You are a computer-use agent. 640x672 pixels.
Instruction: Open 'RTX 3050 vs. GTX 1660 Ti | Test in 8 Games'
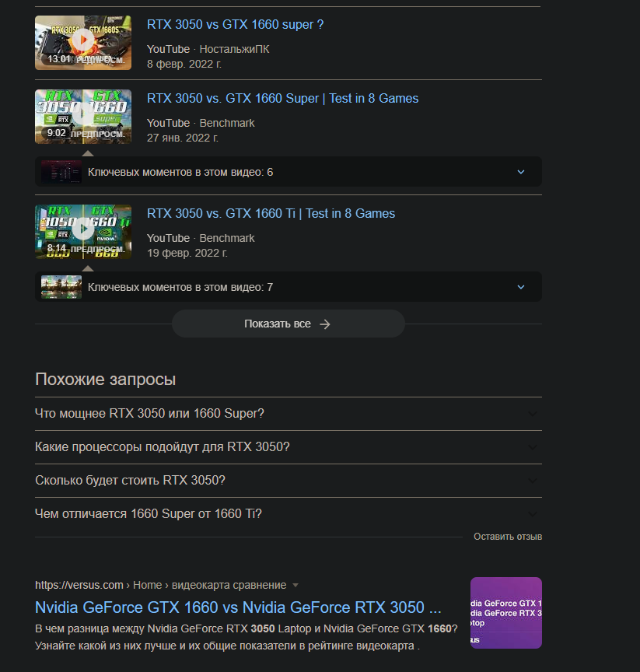tap(271, 213)
